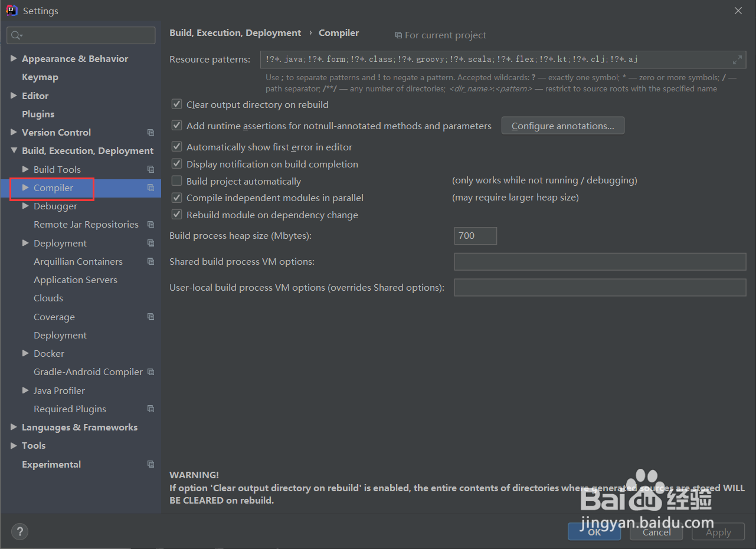Image resolution: width=756 pixels, height=549 pixels.
Task: Expand the Version Control tree node
Action: click(x=14, y=132)
